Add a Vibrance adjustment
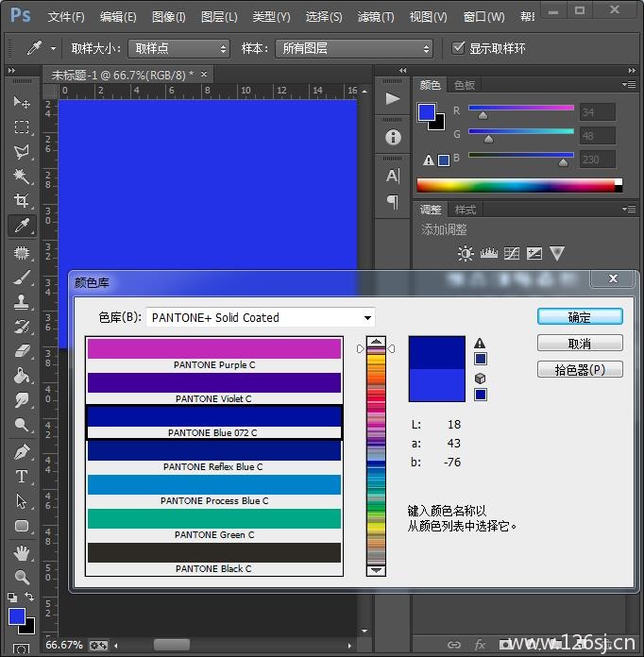The image size is (644, 657). (x=557, y=253)
